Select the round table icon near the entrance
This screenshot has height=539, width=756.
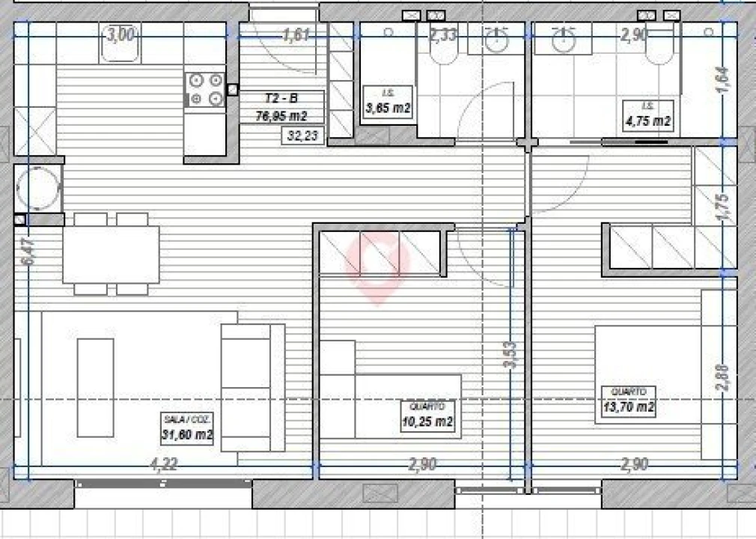[x=37, y=187]
